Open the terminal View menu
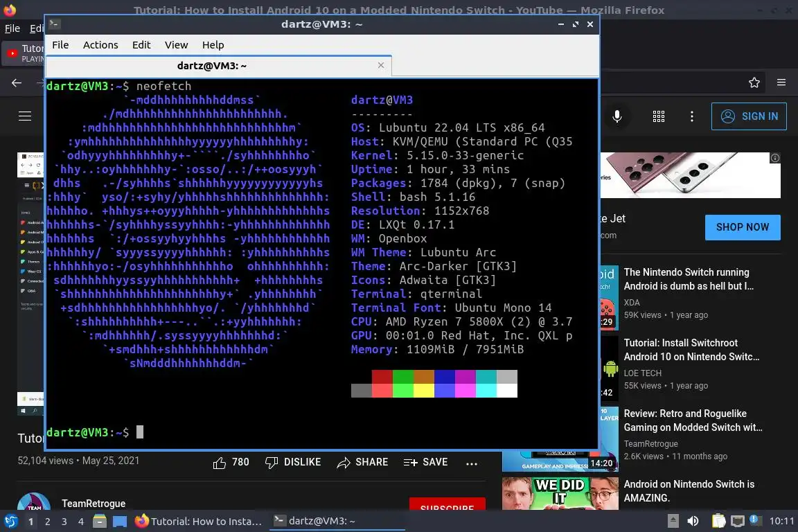 coord(176,45)
